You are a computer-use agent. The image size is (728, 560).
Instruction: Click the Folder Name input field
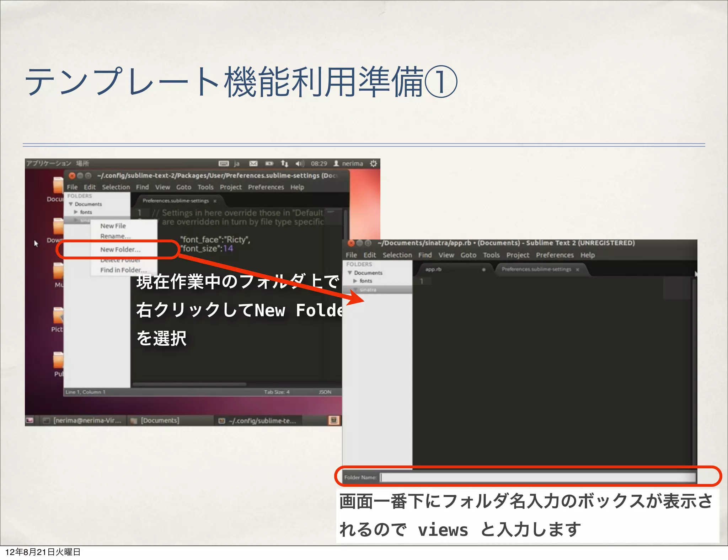[538, 477]
